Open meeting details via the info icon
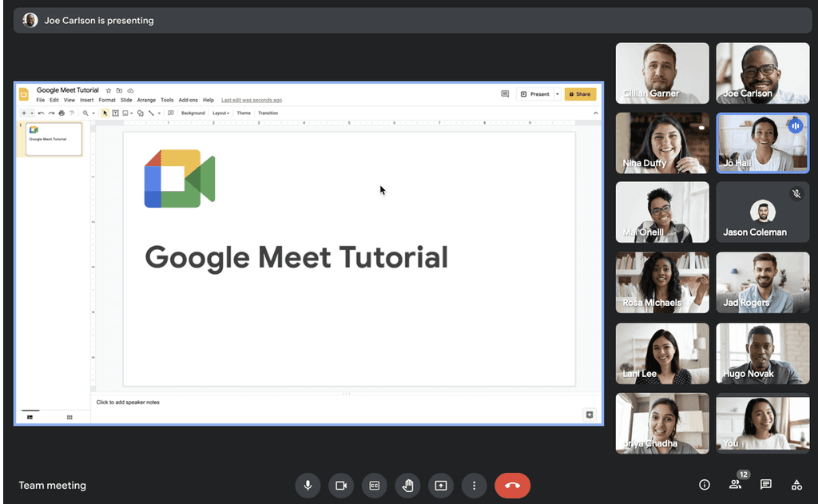Screen dimensions: 818x504 (x=704, y=485)
